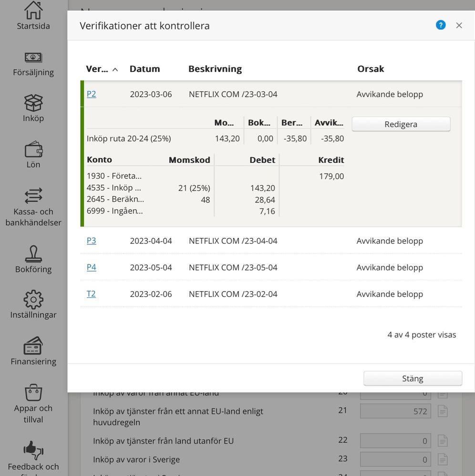Image resolution: width=475 pixels, height=476 pixels.
Task: Expand the T2 NETFLIX row dated 2023-02-06
Action: [x=271, y=294]
